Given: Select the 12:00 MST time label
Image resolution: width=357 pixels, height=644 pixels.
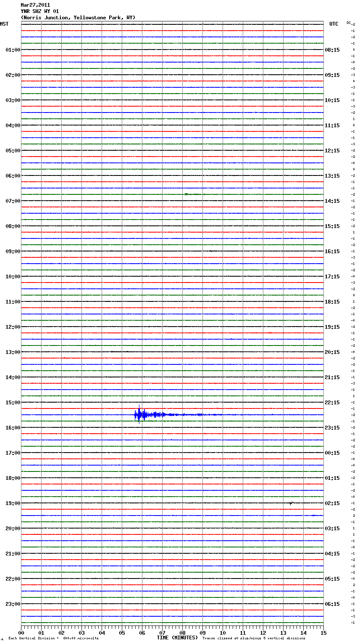Looking at the screenshot, I should (x=13, y=327).
